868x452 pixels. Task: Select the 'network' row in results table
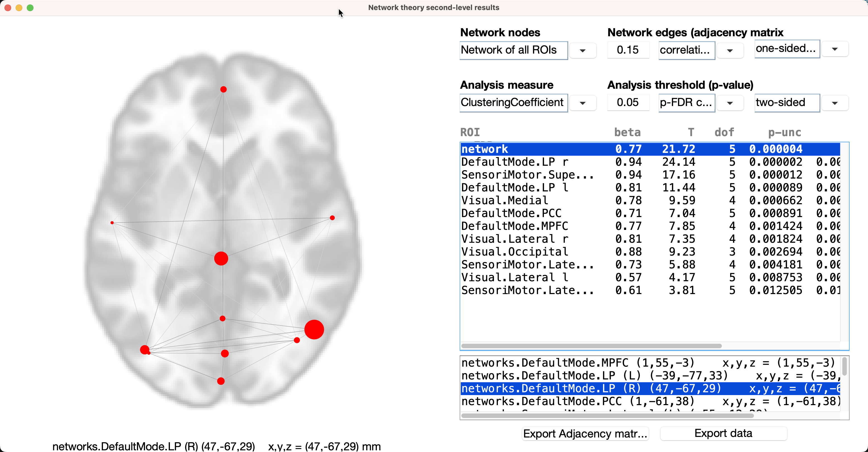point(650,149)
